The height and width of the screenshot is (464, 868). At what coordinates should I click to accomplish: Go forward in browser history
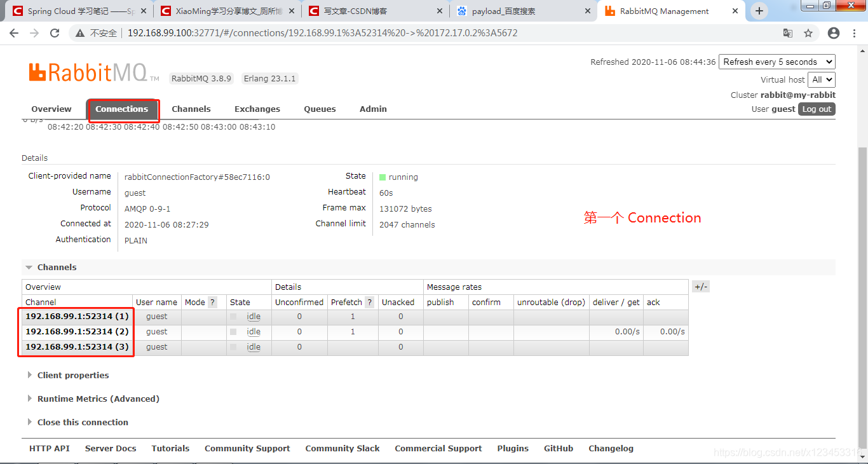34,33
